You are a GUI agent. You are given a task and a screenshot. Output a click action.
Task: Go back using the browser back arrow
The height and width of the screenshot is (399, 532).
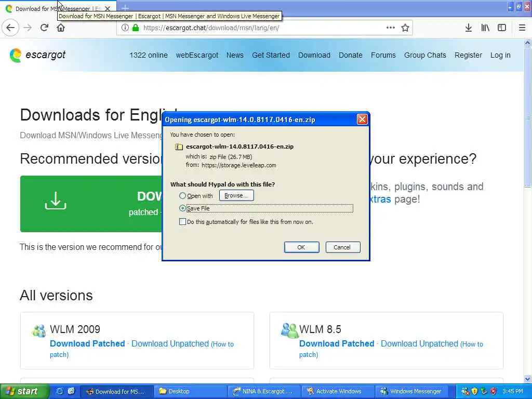[10, 28]
